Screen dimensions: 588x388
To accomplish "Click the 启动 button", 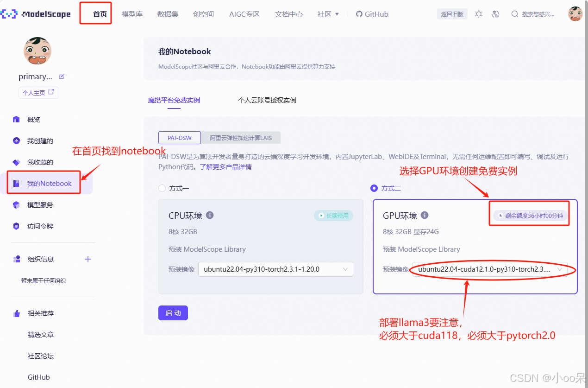I will pyautogui.click(x=173, y=313).
